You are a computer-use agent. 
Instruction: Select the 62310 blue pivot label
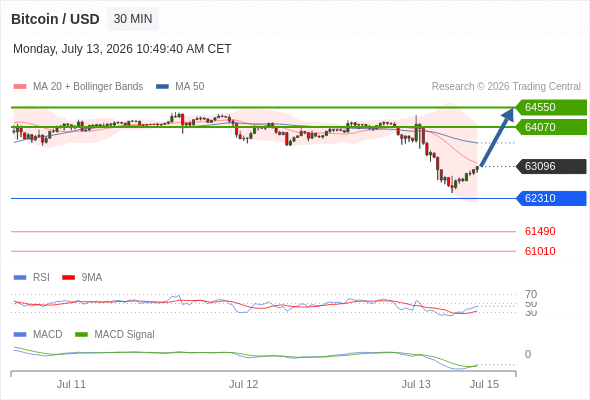551,198
